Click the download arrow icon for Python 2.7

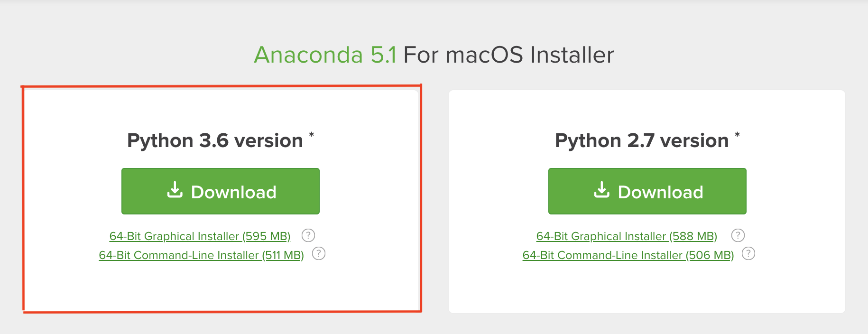[602, 190]
